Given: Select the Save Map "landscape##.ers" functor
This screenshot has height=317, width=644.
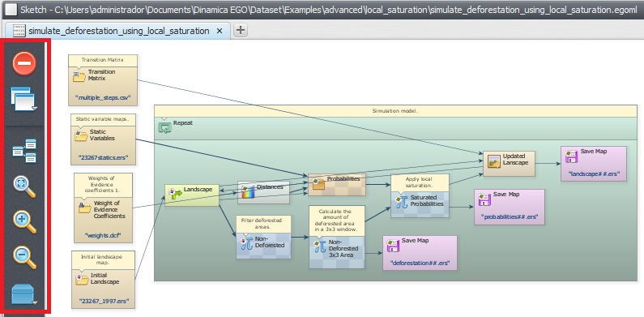Looking at the screenshot, I should pos(594,164).
